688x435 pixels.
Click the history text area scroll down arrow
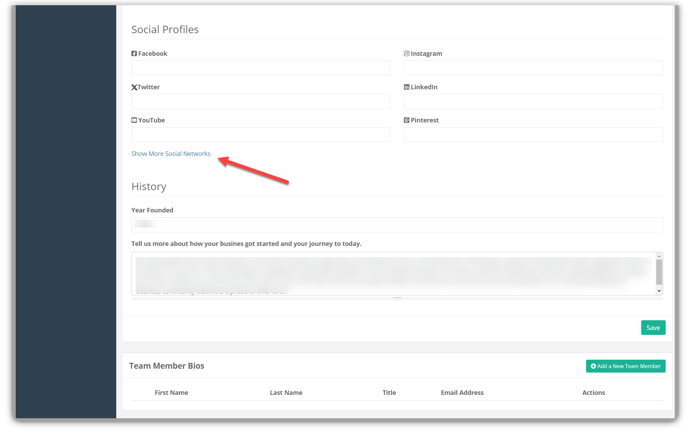point(659,291)
